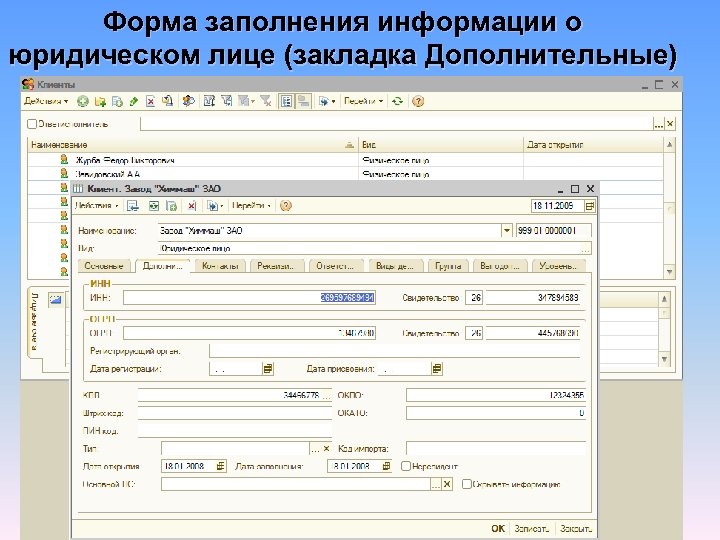Toggle Ответисполнитель checkbox in Клиенты window
This screenshot has width=720, height=540.
pos(32,124)
